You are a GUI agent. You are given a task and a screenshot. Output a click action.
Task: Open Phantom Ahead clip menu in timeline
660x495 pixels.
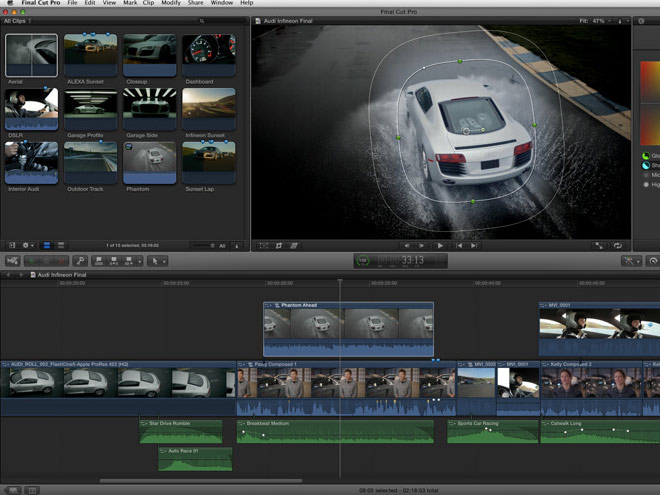(x=269, y=305)
